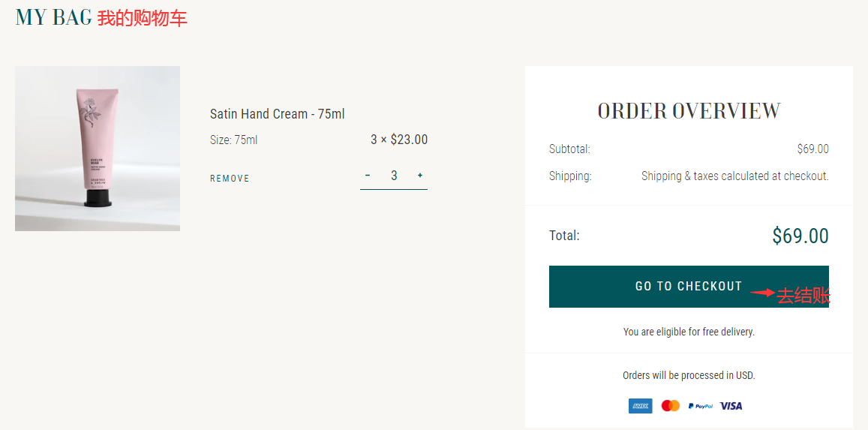Click the large Total $69.00 amount

800,236
